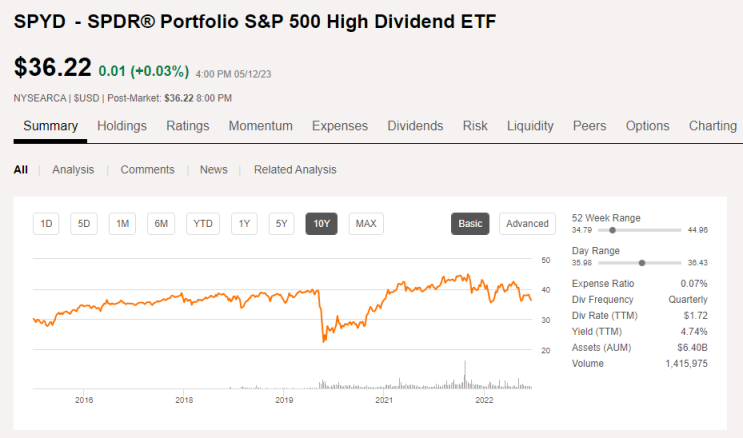This screenshot has width=743, height=438.
Task: Select Basic chart mode
Action: coord(470,224)
